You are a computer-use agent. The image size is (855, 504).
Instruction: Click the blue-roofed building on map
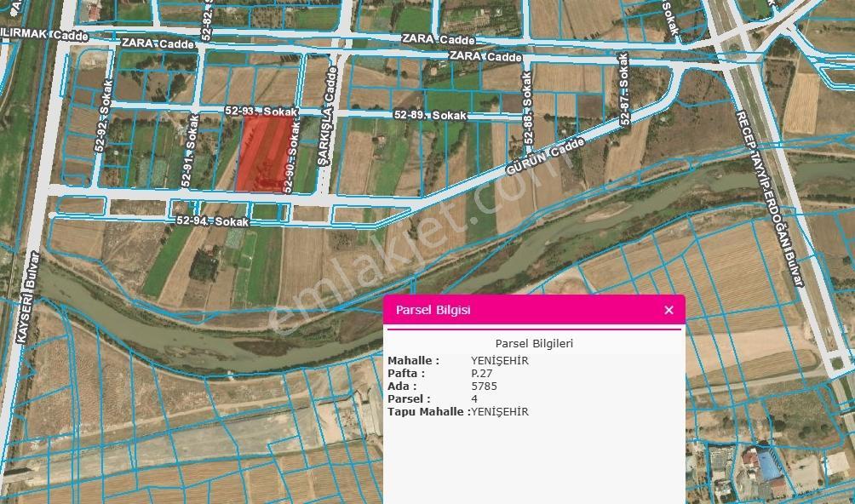coord(769,465)
